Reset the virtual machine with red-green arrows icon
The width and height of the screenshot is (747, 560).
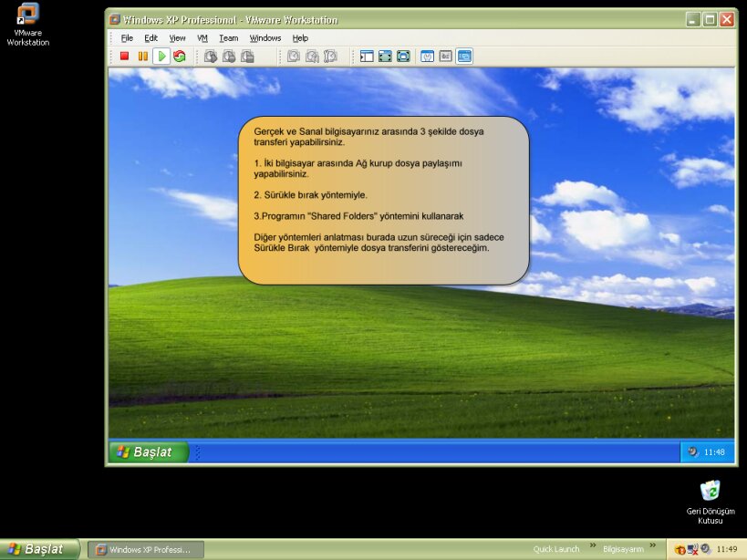[180, 57]
